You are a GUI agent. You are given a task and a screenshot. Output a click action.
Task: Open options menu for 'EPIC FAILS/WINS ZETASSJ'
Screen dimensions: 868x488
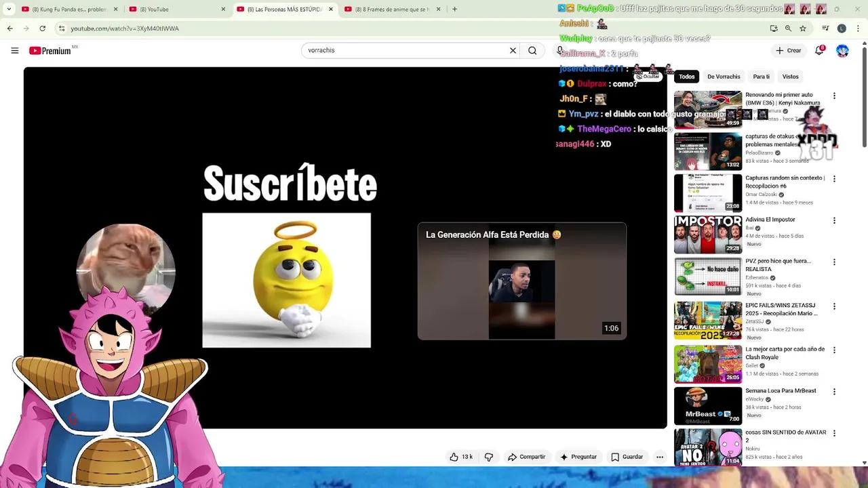click(x=834, y=306)
